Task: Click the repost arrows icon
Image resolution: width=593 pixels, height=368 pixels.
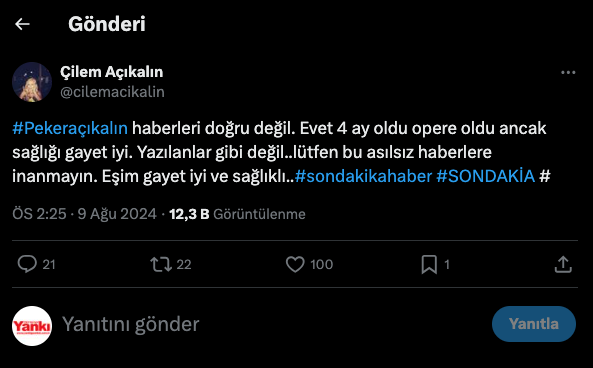Action: coord(161,264)
